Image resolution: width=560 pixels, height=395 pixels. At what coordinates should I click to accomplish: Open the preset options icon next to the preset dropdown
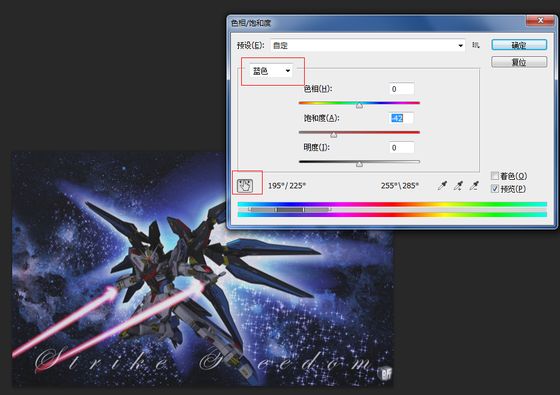476,45
